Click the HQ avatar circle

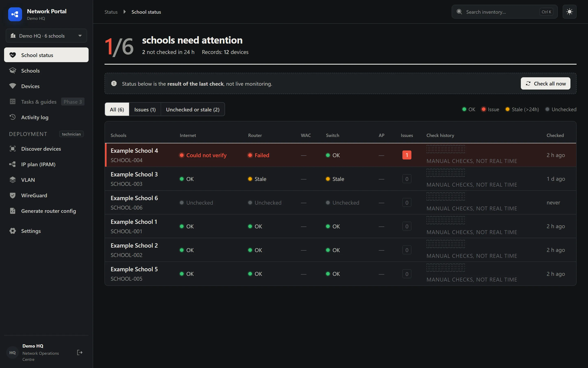tap(12, 352)
